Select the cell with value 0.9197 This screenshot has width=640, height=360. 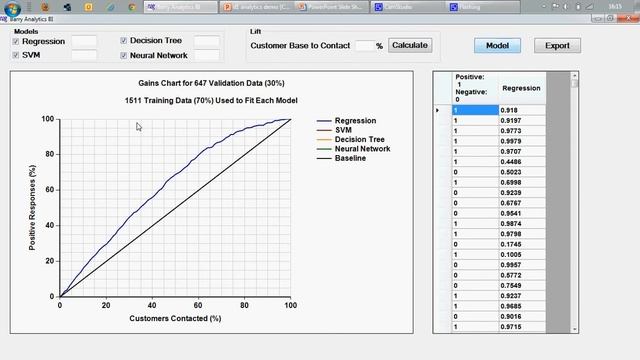[522, 120]
